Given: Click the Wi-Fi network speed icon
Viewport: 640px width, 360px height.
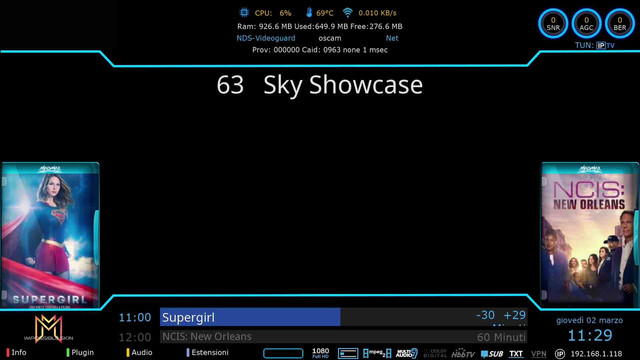Looking at the screenshot, I should [x=347, y=13].
